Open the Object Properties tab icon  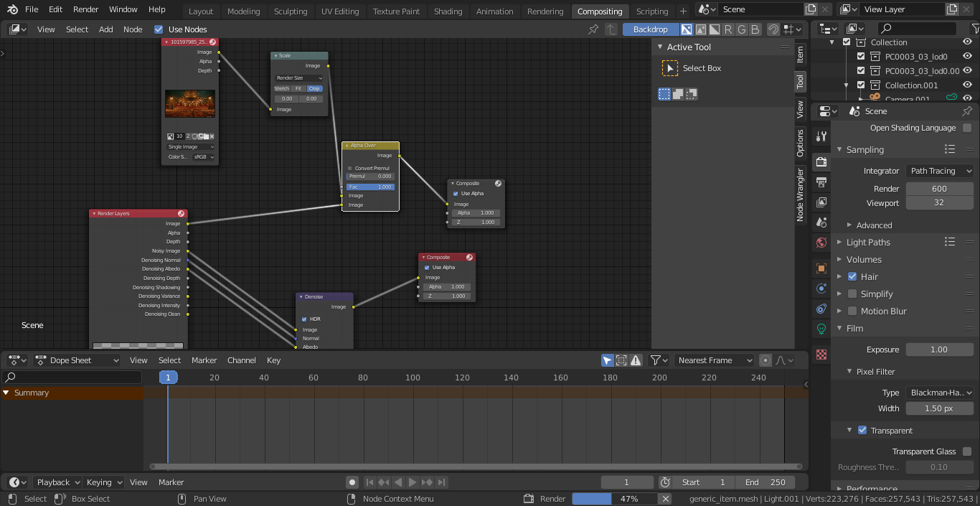pos(821,268)
